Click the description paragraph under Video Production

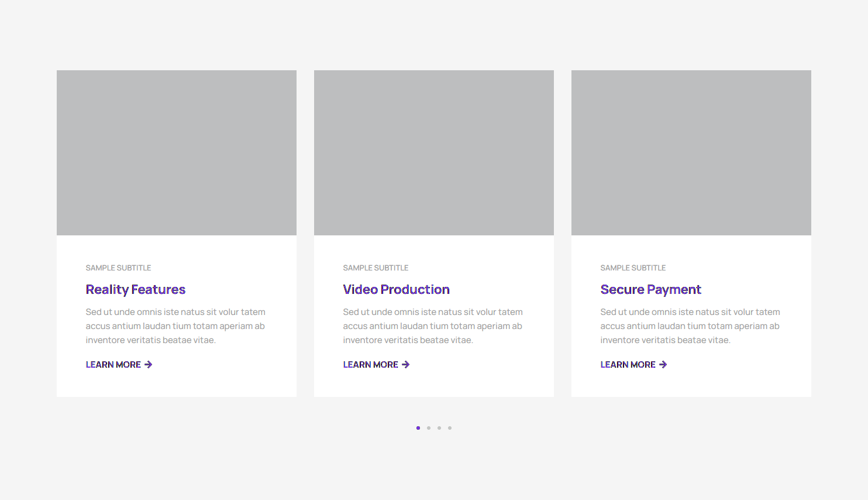433,326
